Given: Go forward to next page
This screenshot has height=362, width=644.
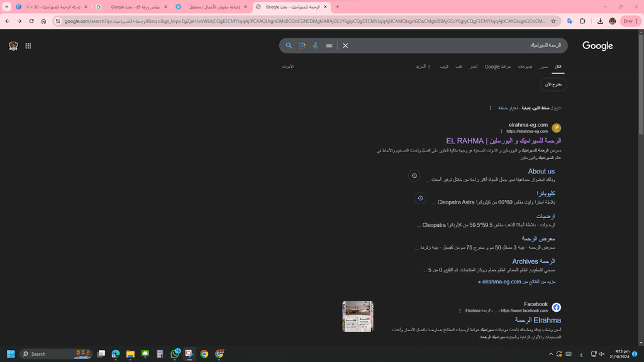Looking at the screenshot, I should (19, 21).
